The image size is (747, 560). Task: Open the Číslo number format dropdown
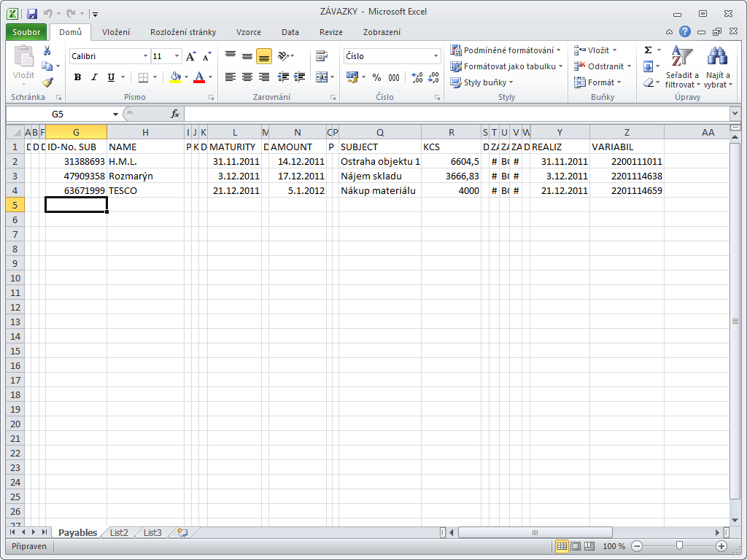tap(436, 56)
